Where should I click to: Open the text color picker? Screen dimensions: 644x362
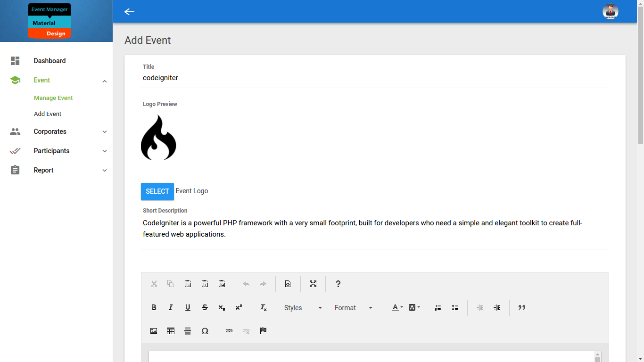point(397,307)
